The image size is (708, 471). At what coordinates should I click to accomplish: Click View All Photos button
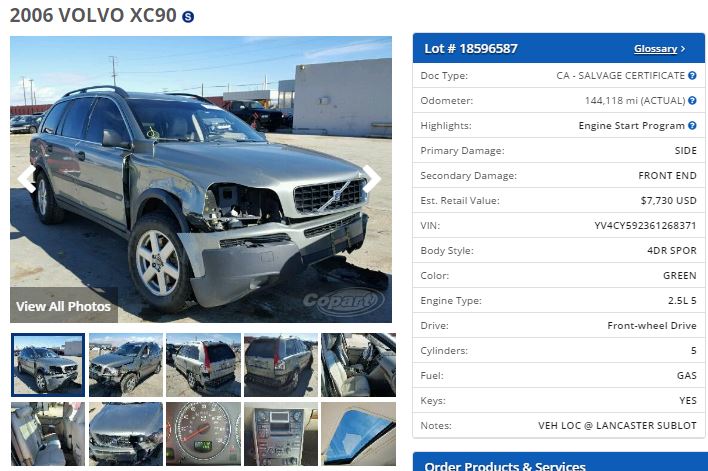click(64, 306)
